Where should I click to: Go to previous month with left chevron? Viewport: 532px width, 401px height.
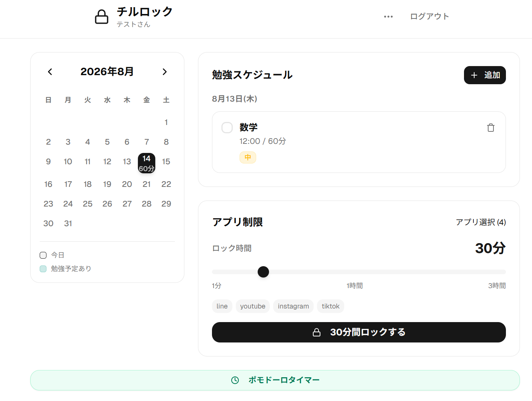50,72
